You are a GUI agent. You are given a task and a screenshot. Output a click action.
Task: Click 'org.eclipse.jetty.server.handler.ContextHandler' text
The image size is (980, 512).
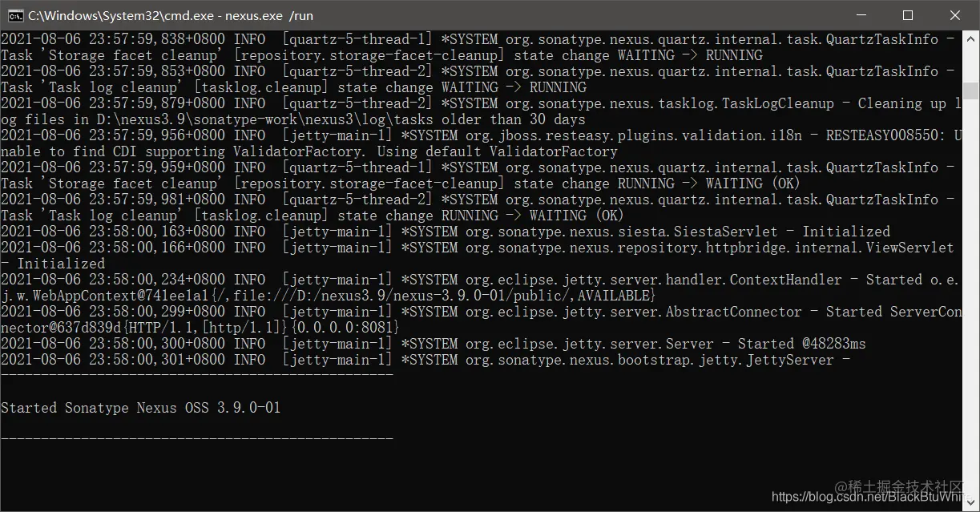click(654, 280)
